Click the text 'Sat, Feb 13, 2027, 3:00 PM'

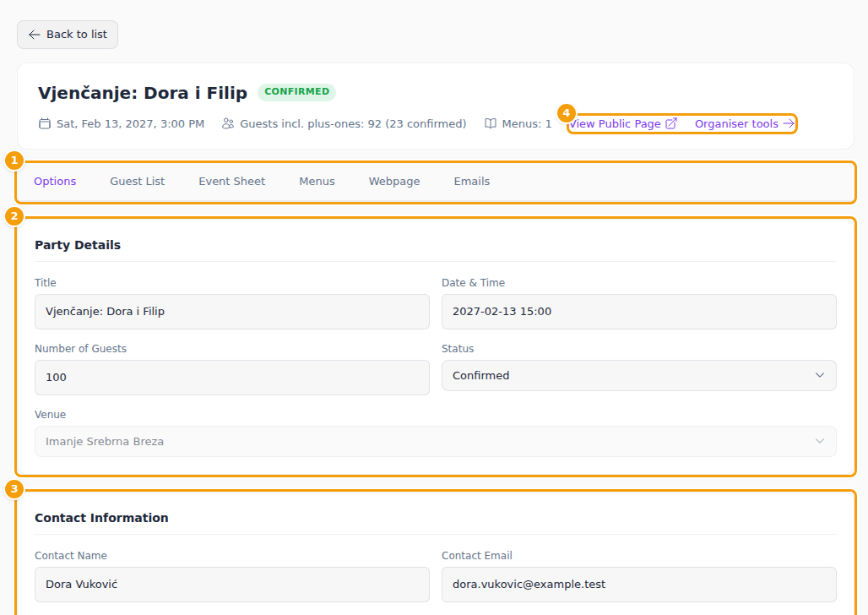(131, 123)
